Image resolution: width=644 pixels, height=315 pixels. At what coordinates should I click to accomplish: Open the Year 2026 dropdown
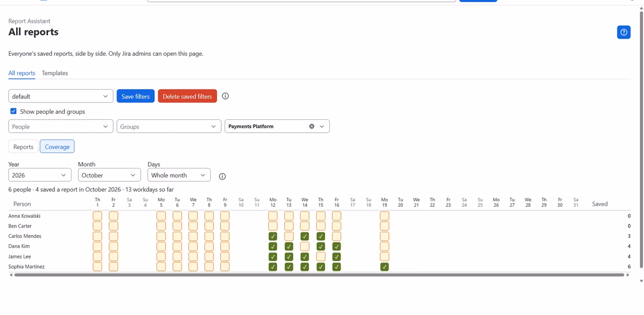(x=40, y=175)
